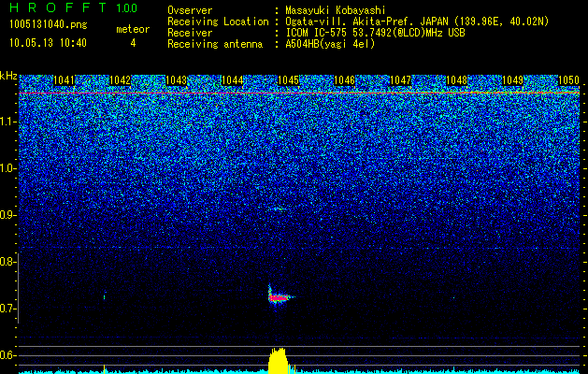Click the 0.6 frequency axis label
This screenshot has height=374, width=588.
tap(7, 355)
